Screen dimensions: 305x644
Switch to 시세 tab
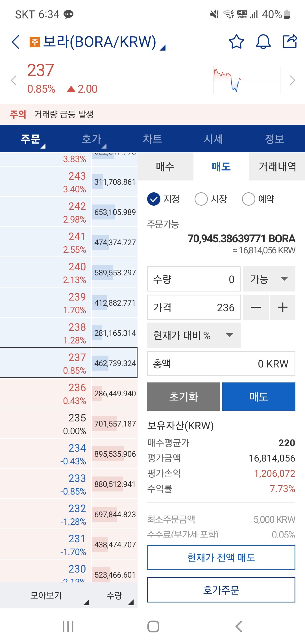(213, 139)
